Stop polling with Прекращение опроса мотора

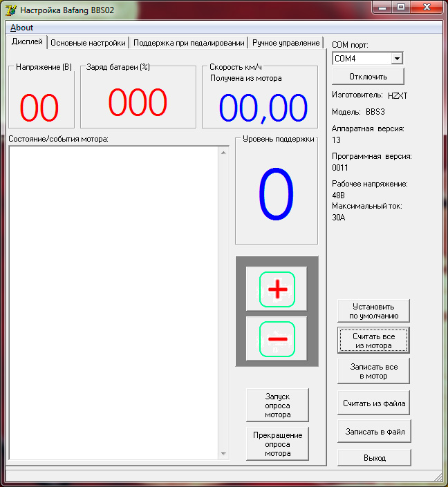coord(277,444)
